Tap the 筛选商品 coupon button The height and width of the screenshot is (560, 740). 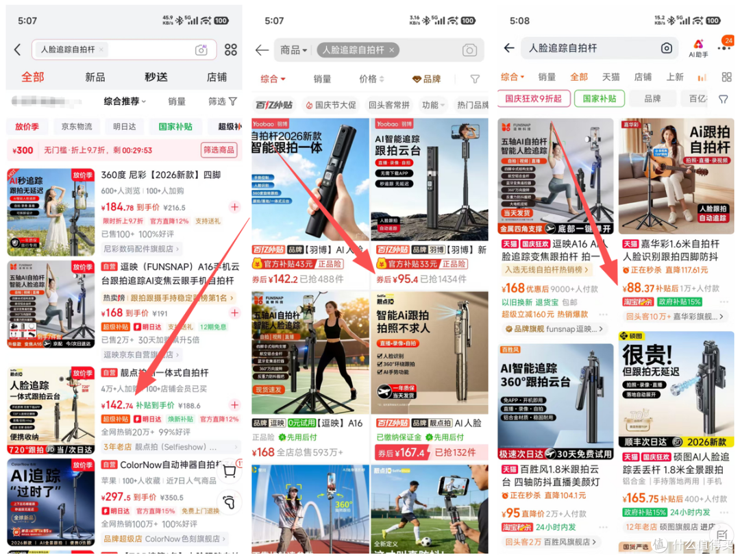pos(219,150)
